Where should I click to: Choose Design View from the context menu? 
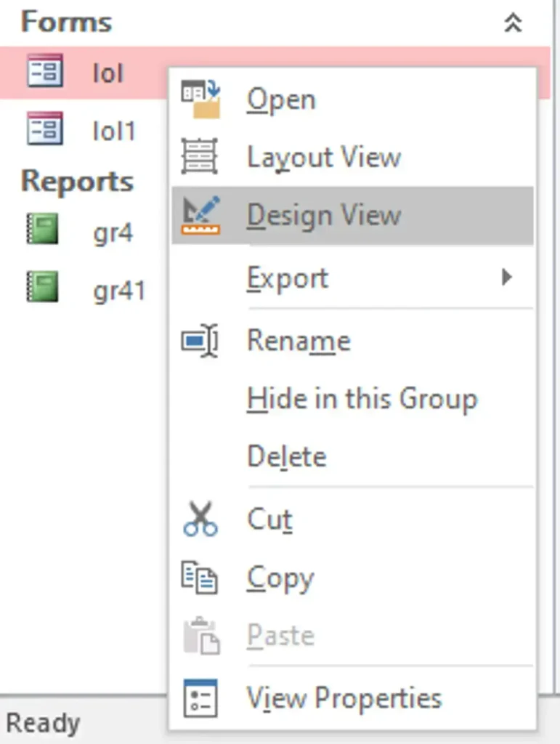325,214
